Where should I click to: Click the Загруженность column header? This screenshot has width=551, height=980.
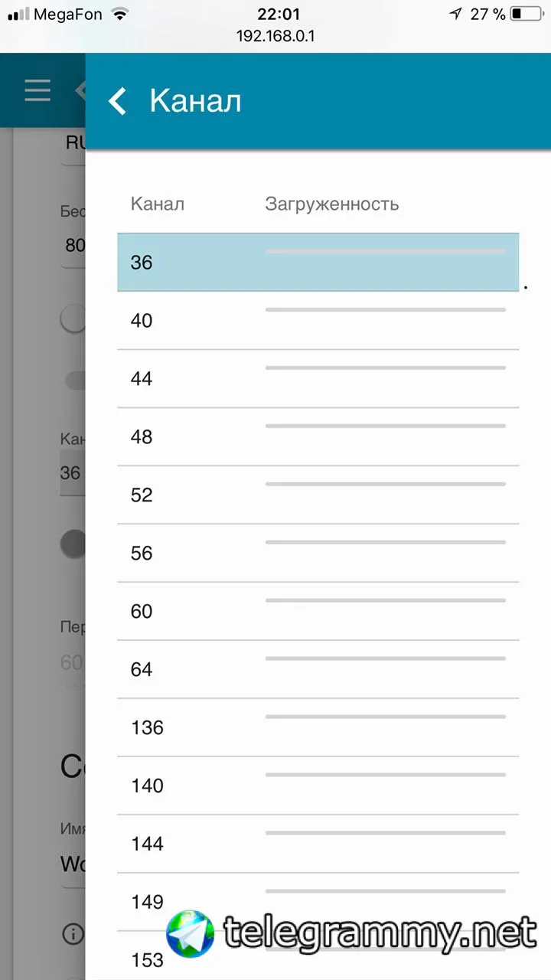(x=331, y=204)
